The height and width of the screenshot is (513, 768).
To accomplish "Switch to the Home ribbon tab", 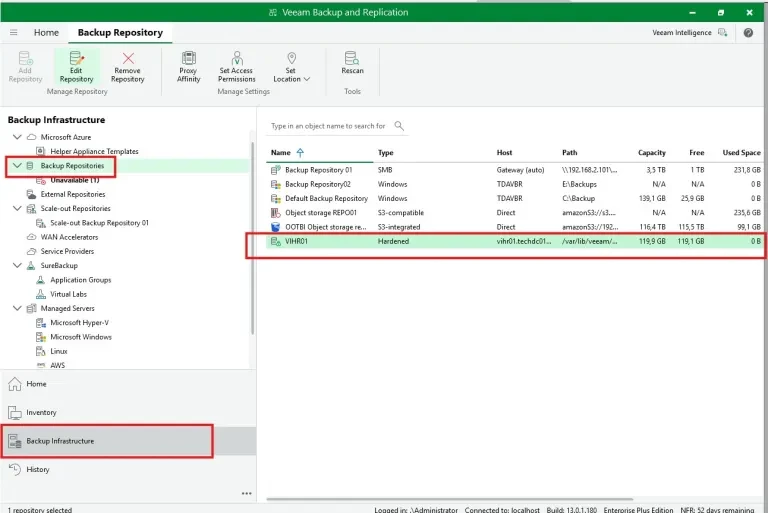I will [46, 33].
